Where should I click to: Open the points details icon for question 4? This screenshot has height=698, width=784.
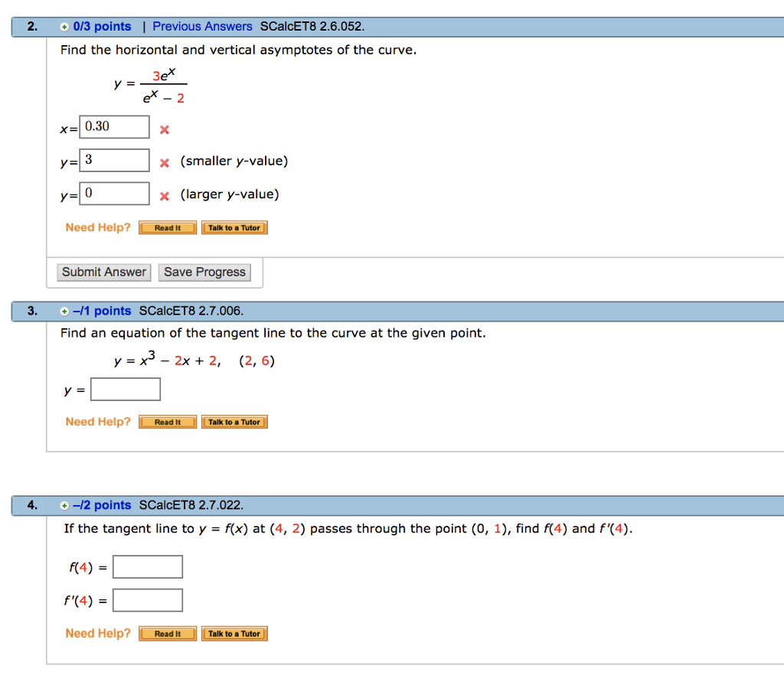click(64, 505)
